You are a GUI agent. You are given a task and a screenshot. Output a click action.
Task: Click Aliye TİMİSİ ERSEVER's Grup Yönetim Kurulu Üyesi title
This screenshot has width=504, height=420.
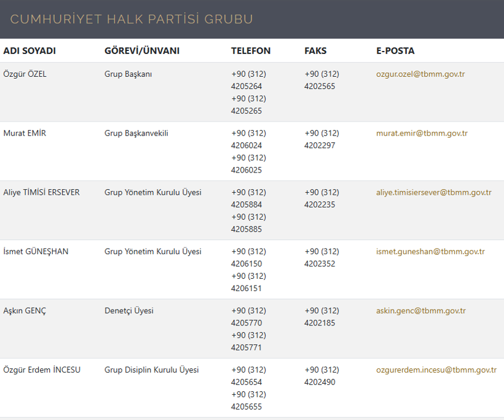click(153, 192)
